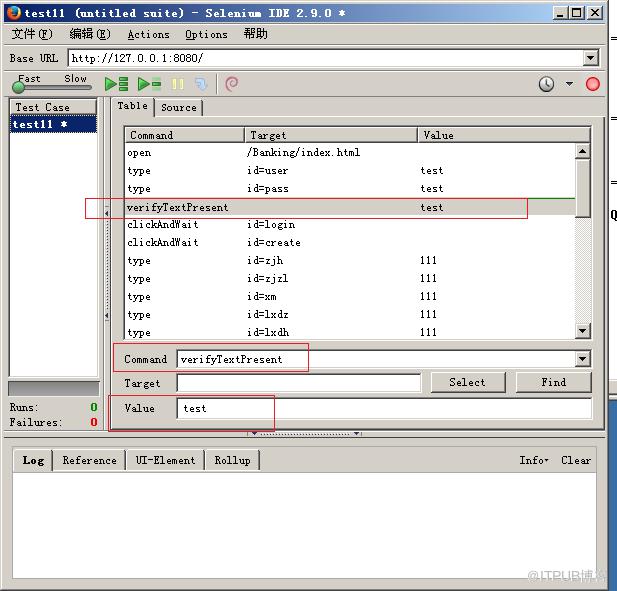The image size is (617, 591).
Task: Click the Play current test case icon
Action: click(x=150, y=84)
